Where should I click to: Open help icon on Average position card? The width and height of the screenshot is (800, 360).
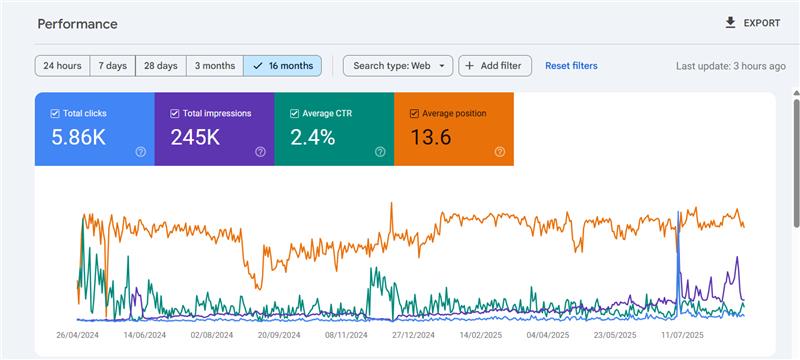coord(500,152)
